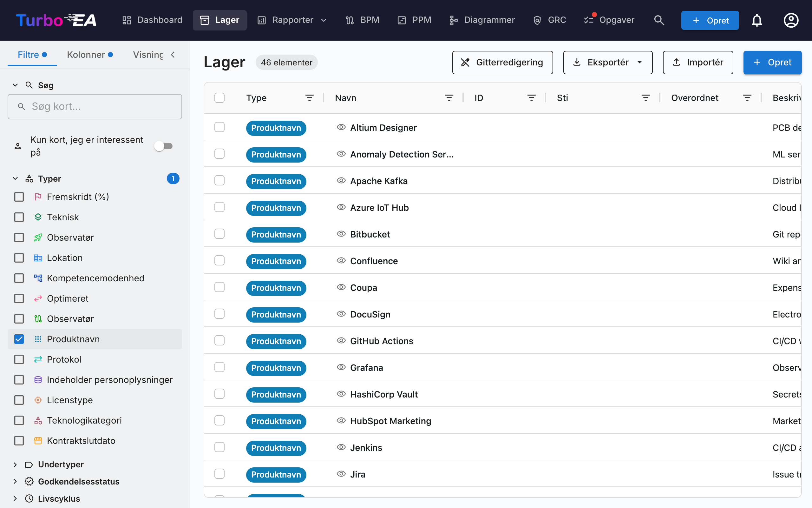Click the 'Søg kort...' search field
This screenshot has height=508, width=812.
click(x=95, y=106)
